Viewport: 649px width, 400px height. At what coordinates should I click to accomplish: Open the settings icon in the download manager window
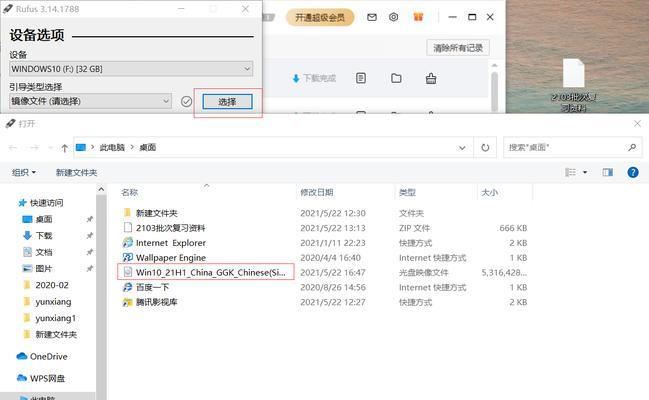[394, 17]
